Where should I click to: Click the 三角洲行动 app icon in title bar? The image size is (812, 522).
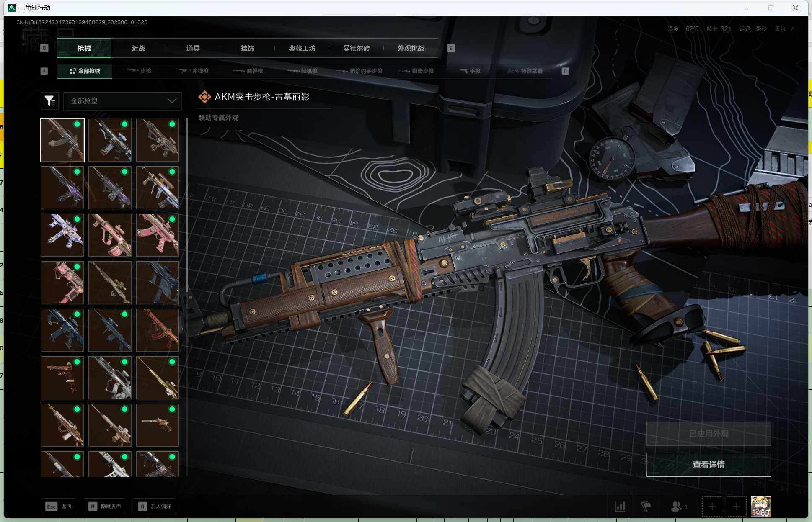tap(12, 8)
